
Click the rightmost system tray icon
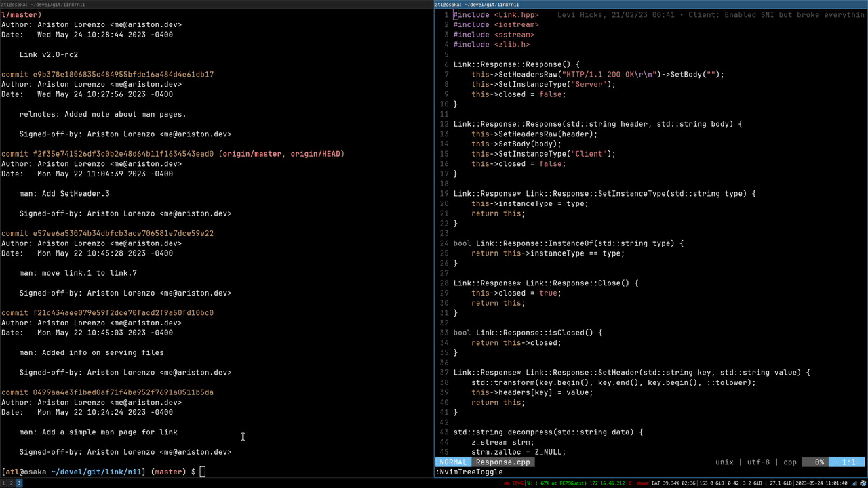863,483
